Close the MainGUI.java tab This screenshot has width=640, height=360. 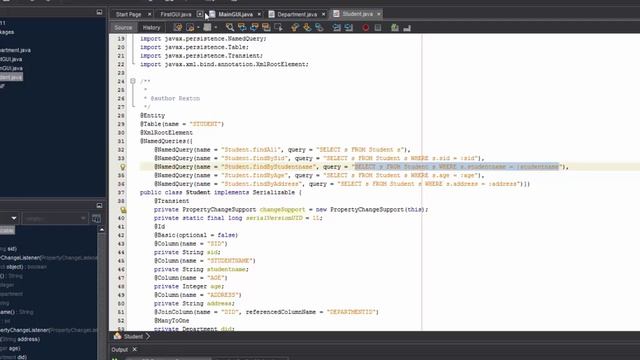pyautogui.click(x=259, y=14)
